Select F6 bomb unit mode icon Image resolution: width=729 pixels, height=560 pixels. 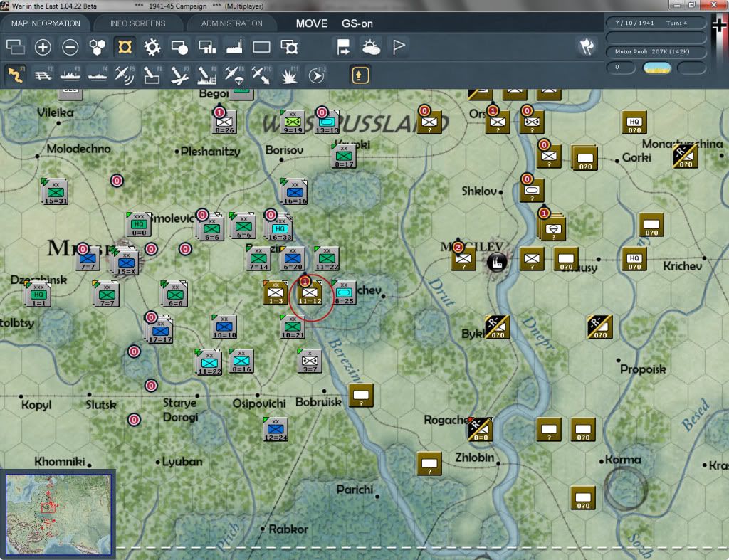click(152, 75)
